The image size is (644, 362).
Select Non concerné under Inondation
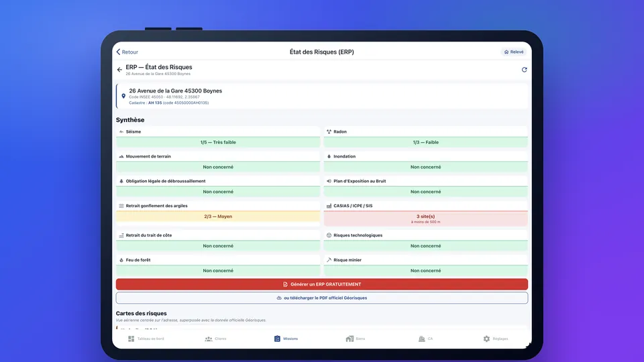(x=425, y=167)
